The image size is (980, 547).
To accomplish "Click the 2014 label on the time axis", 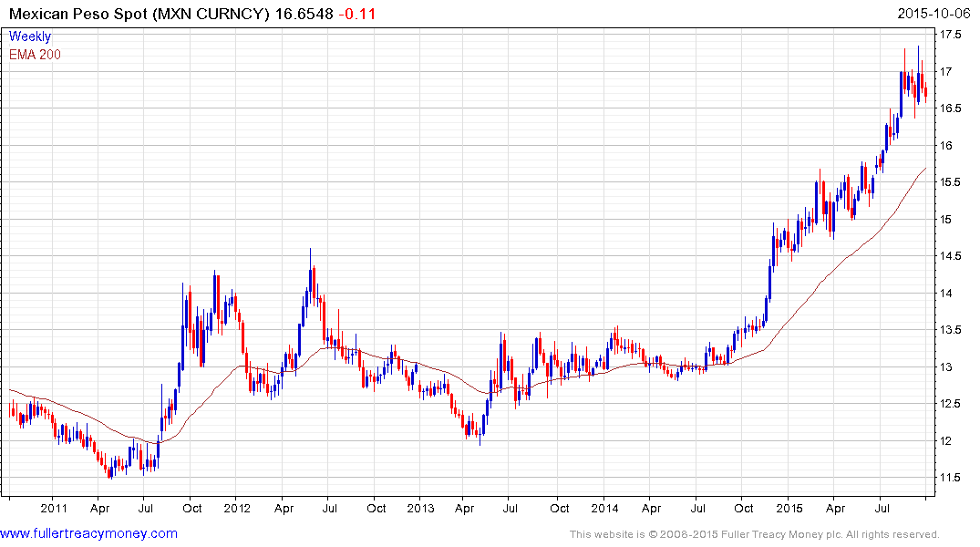I will [x=605, y=508].
